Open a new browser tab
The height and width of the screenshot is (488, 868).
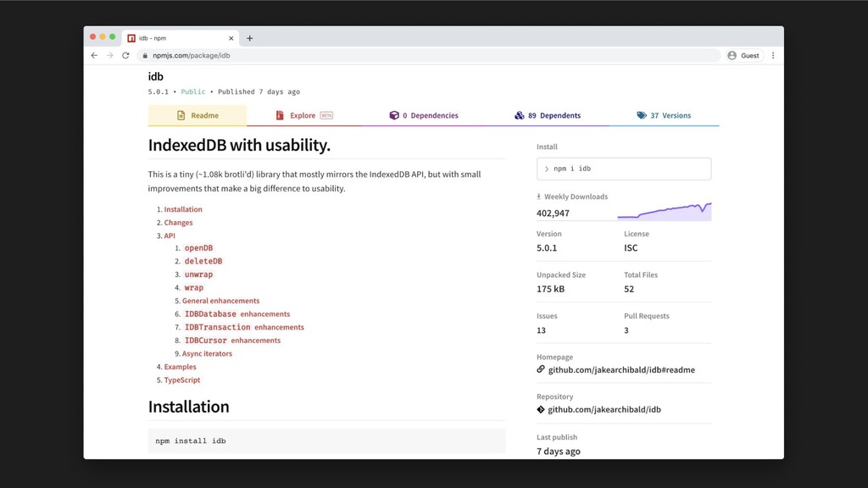[250, 38]
